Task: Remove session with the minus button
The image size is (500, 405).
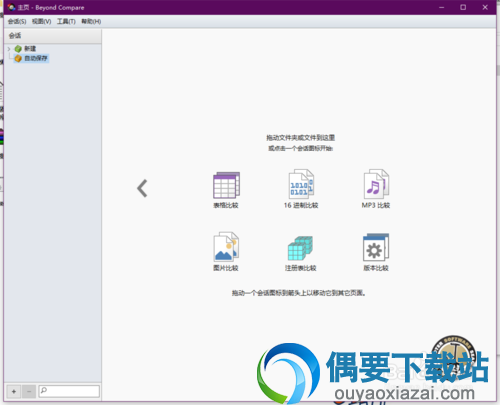Action: [29, 391]
